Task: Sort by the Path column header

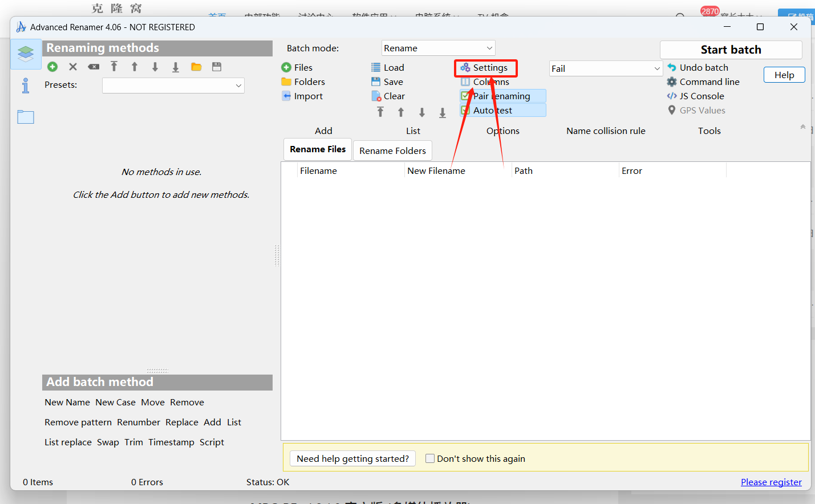Action: 565,170
